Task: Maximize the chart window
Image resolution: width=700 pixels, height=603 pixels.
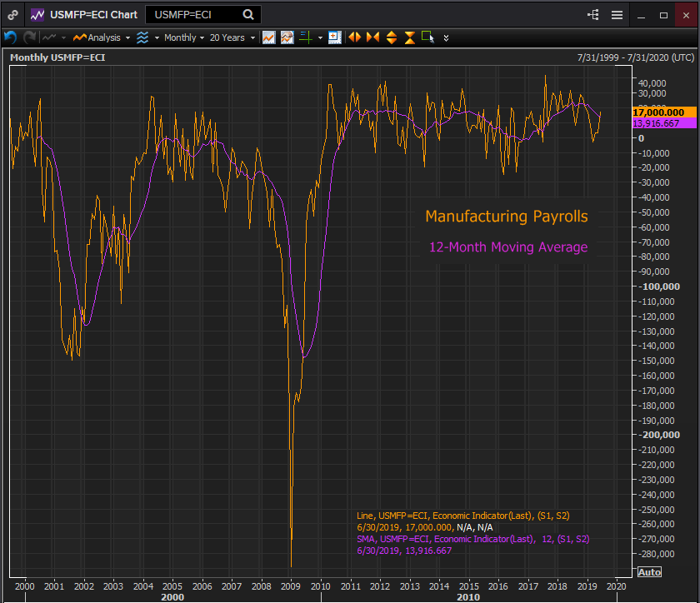Action: [x=663, y=15]
